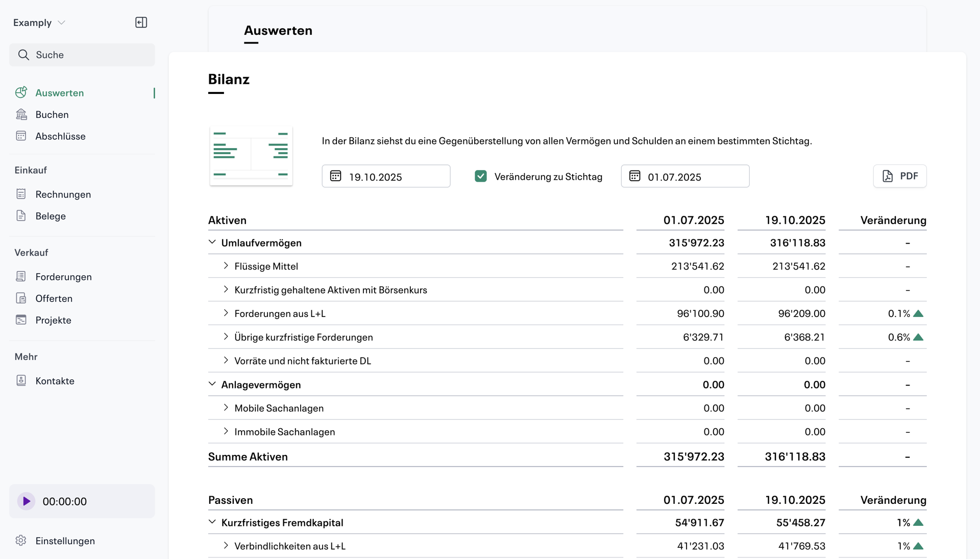Viewport: 980px width, 559px height.
Task: Expand the Flüssige Mittel row
Action: [x=226, y=265]
